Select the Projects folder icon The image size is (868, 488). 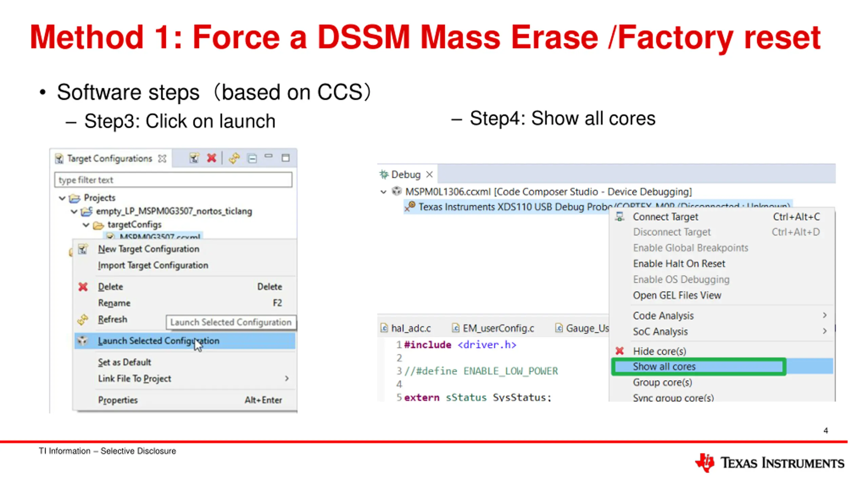coord(75,198)
